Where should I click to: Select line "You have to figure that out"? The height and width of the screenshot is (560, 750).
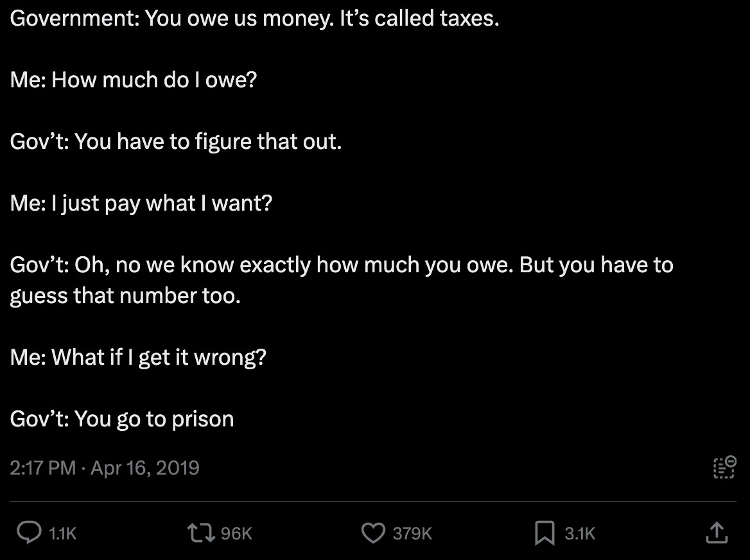pos(208,141)
